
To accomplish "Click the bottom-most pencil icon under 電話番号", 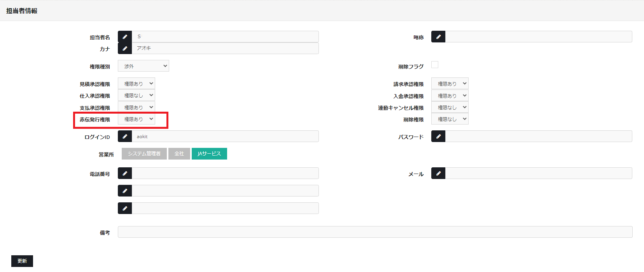I will coord(125,208).
